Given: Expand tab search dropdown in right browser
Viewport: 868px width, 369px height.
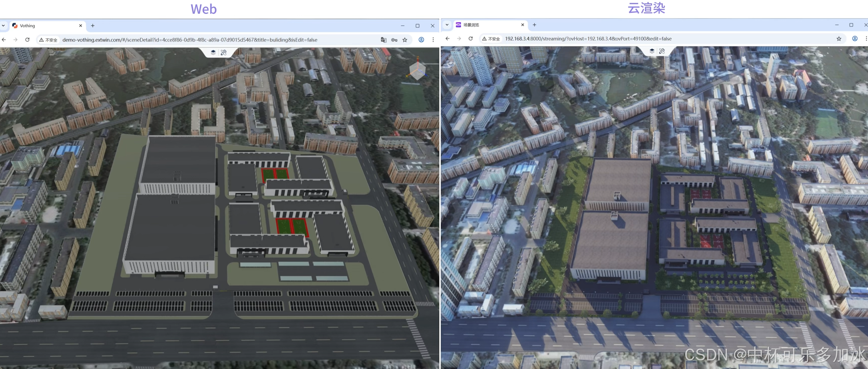Looking at the screenshot, I should point(447,25).
